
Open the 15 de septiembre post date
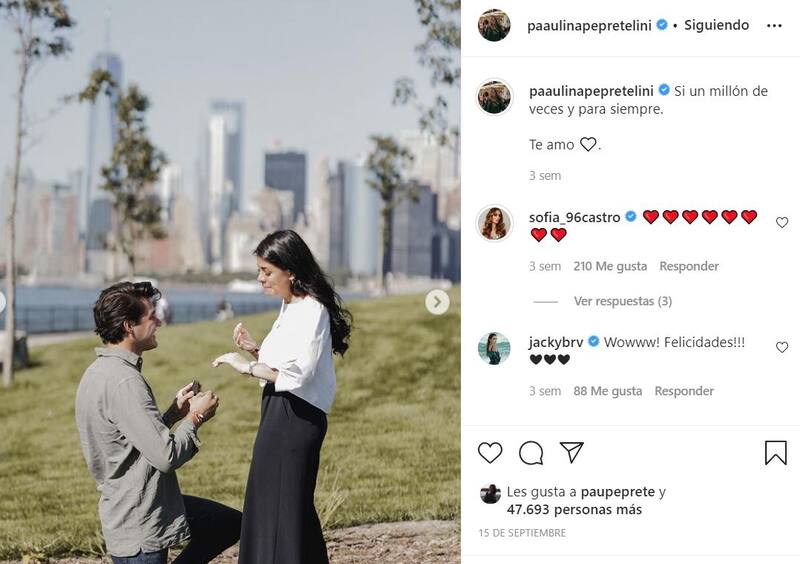click(x=522, y=533)
